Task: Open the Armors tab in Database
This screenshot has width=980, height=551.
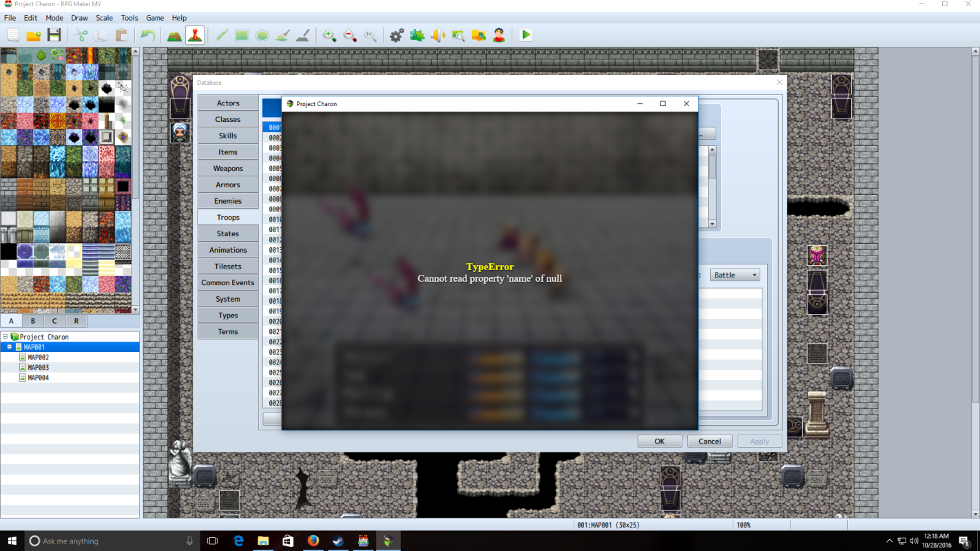Action: [228, 185]
